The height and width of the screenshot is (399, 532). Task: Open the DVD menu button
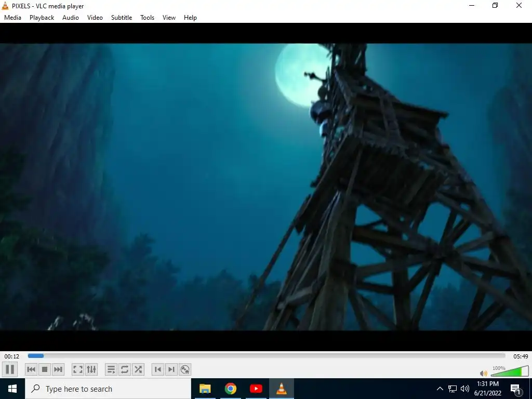pyautogui.click(x=185, y=369)
